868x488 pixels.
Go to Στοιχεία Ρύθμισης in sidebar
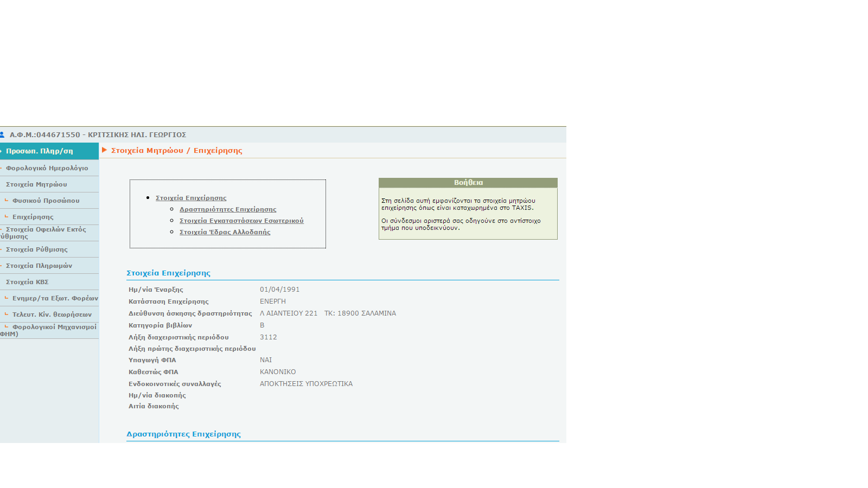click(37, 249)
